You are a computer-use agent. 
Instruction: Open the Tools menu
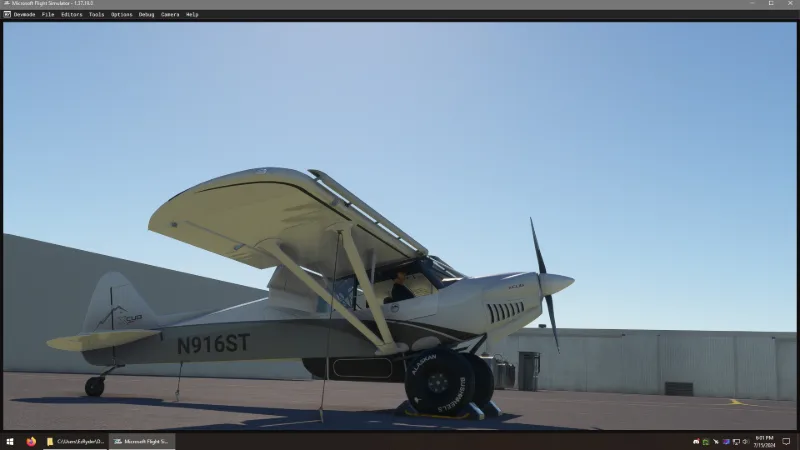coord(96,15)
